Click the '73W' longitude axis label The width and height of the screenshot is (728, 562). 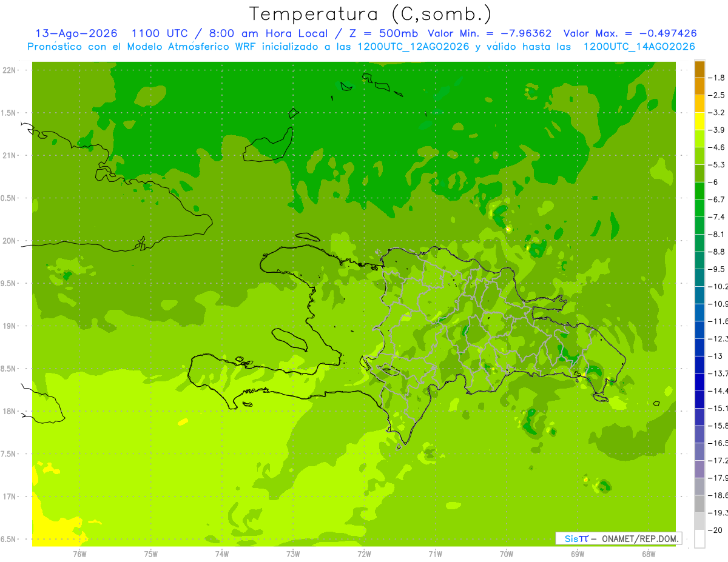pyautogui.click(x=293, y=554)
